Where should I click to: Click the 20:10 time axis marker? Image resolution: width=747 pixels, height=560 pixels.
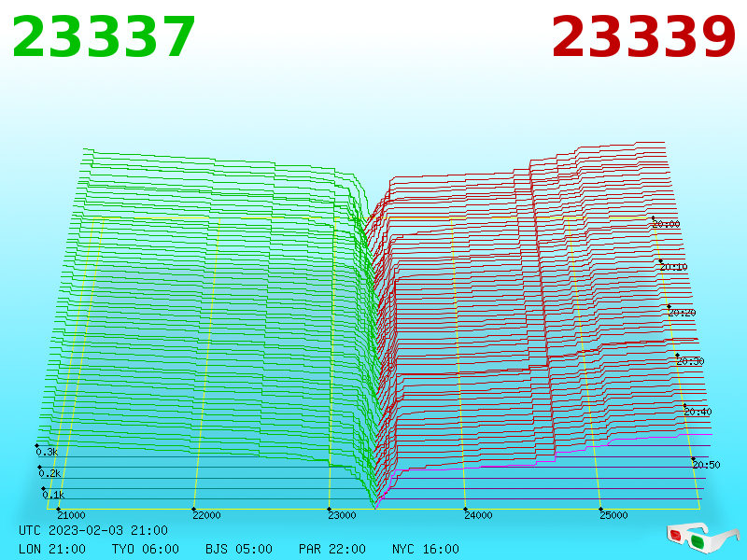673,267
